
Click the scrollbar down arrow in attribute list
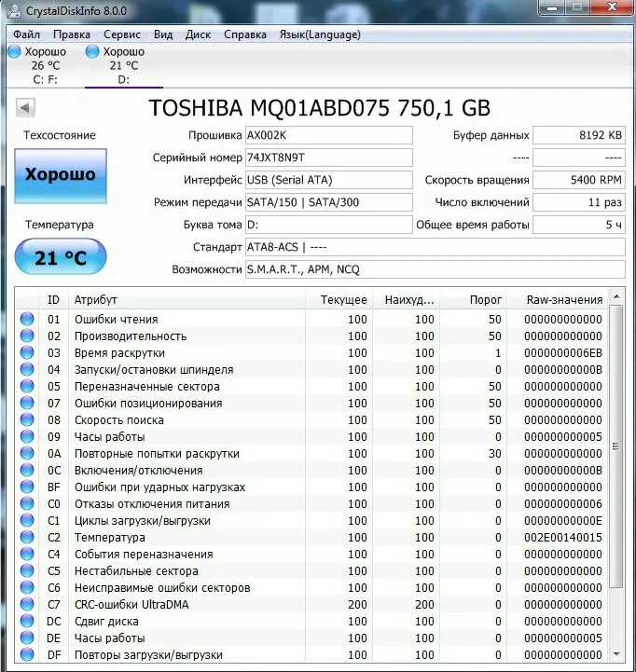tap(616, 654)
